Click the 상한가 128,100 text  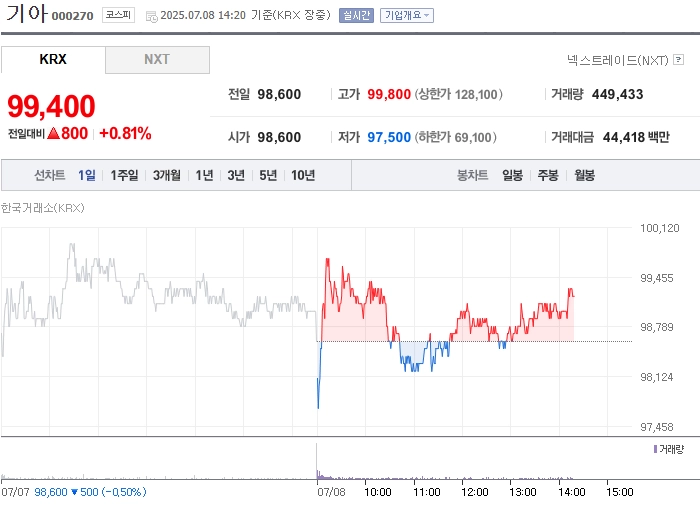(x=458, y=94)
